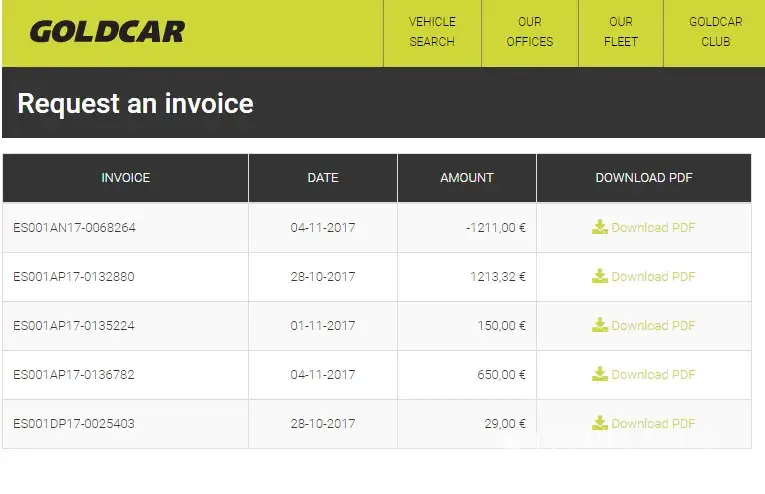Click the amount -1211,00 €
Viewport: 765px width, 494px height.
pyautogui.click(x=496, y=228)
